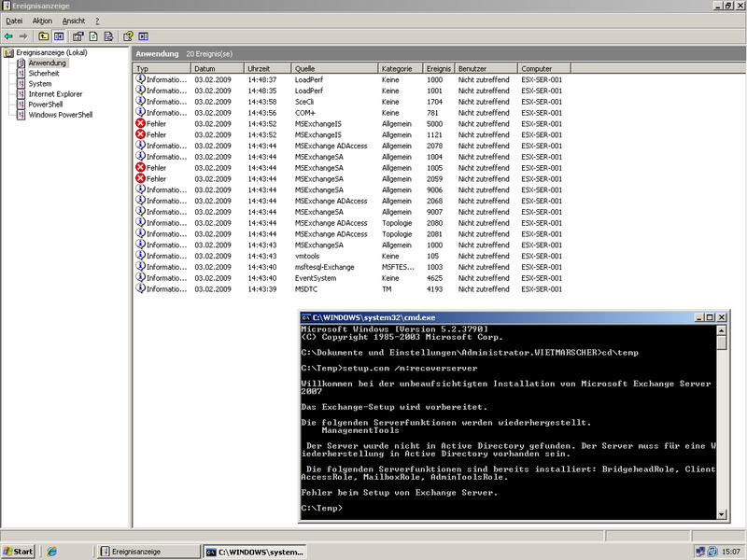The height and width of the screenshot is (560, 747).
Task: Click the Topologie category of event 2081
Action: pyautogui.click(x=397, y=234)
